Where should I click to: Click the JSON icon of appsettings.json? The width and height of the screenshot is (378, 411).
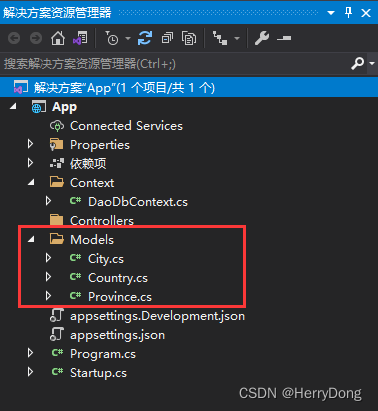click(57, 334)
